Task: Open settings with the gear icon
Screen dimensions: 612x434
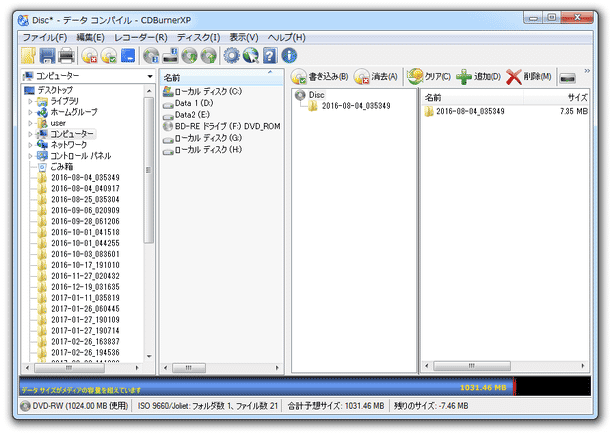Action: tap(231, 56)
